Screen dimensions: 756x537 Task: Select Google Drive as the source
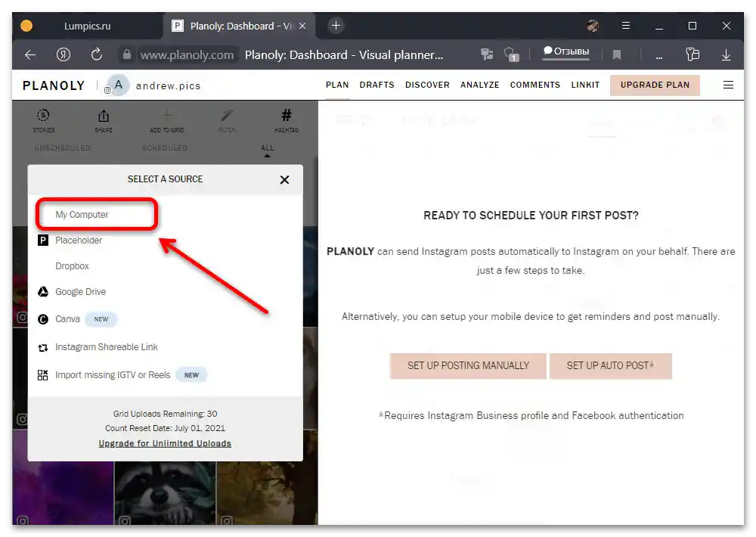(81, 292)
